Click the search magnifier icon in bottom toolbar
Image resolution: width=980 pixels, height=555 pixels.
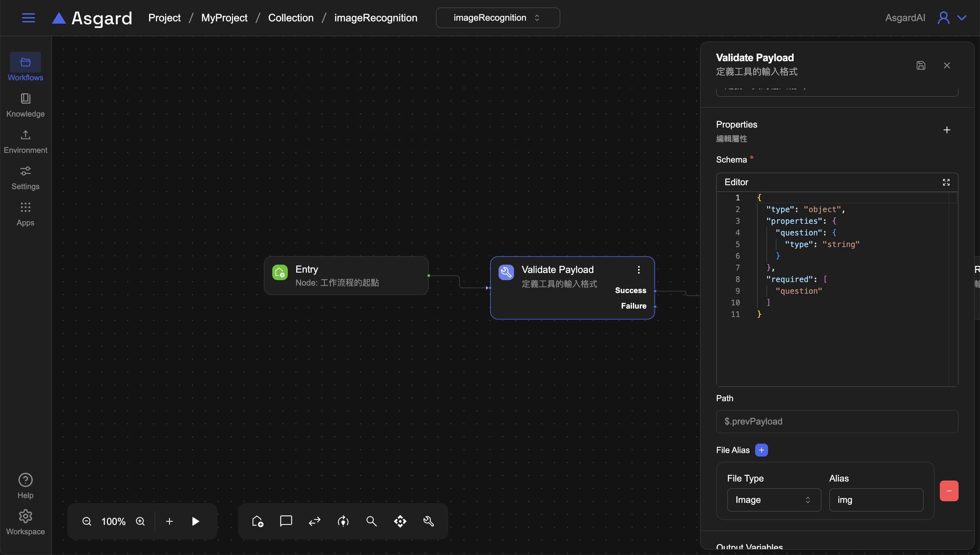coord(371,521)
